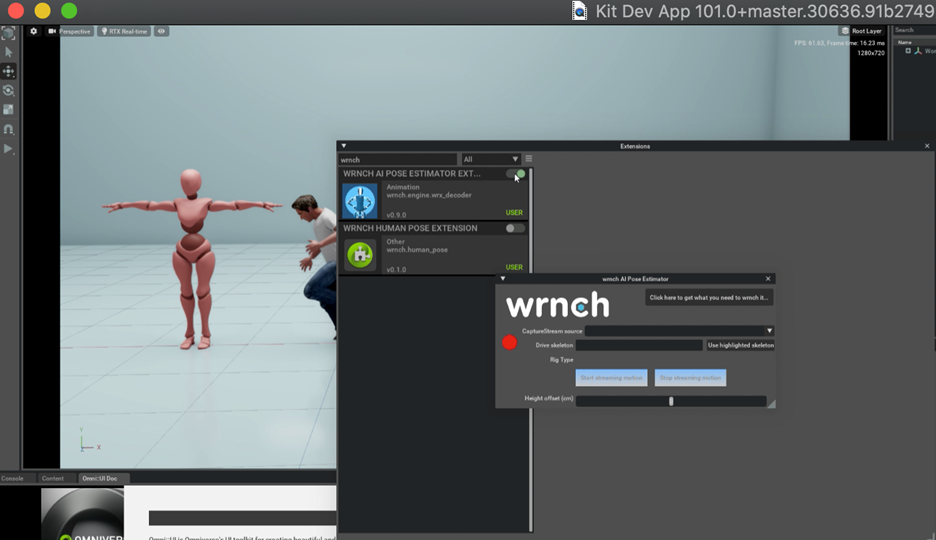The height and width of the screenshot is (540, 936).
Task: Disable the WRNCH AI Pose Estimator extension toggle
Action: (515, 174)
